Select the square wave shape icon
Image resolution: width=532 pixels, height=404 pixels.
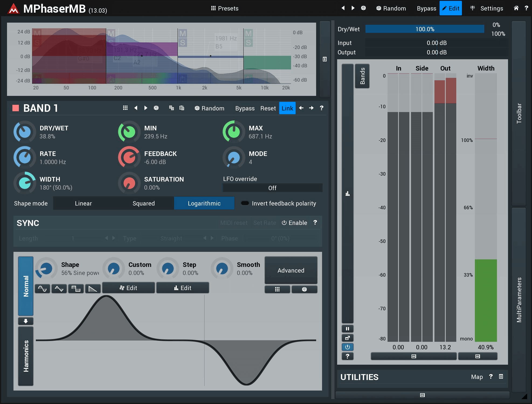76,289
